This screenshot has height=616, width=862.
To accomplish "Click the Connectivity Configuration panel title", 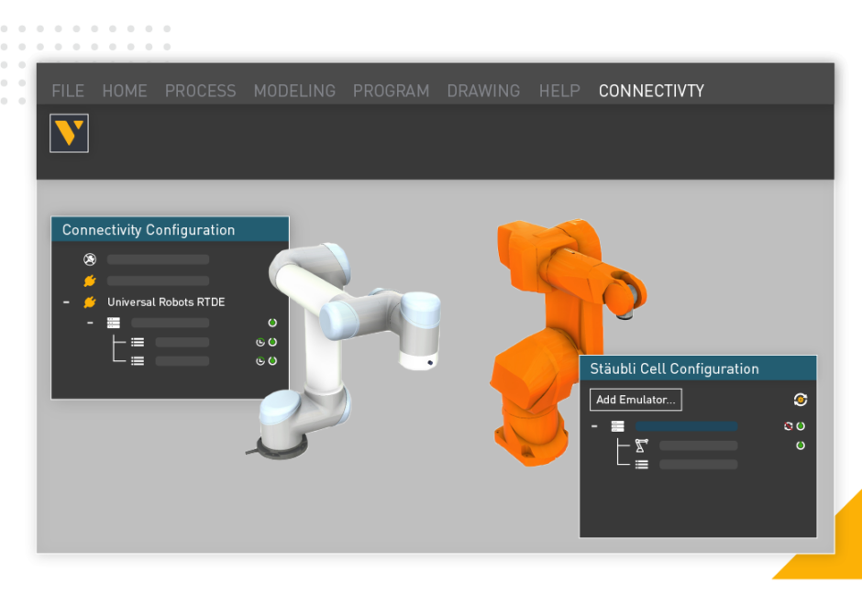I will pos(149,230).
